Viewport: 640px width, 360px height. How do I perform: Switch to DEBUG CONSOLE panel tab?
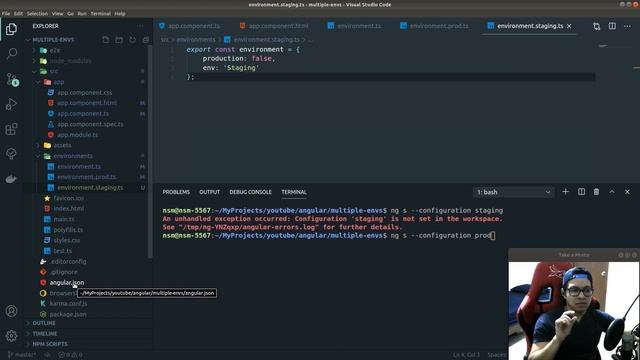250,192
